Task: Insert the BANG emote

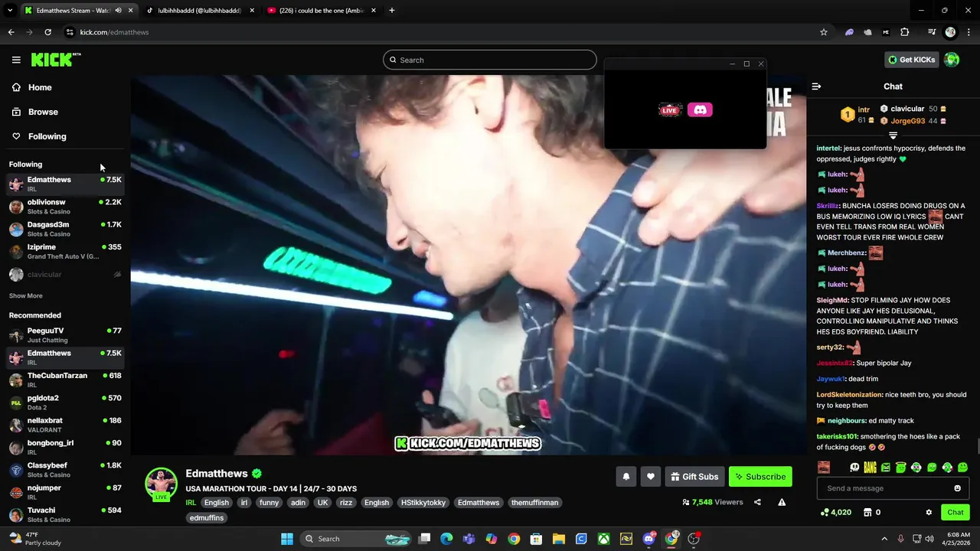Action: pos(870,467)
